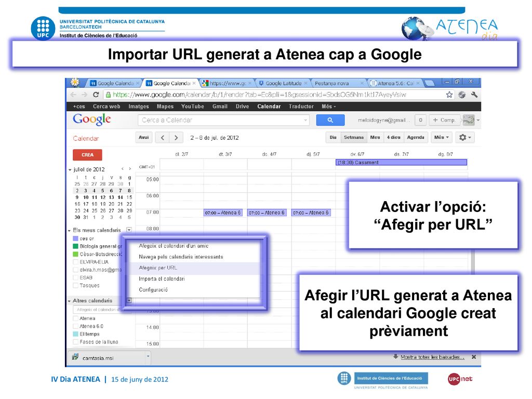Open the 18:30 Casament event
The width and height of the screenshot is (532, 399).
[x=401, y=163]
